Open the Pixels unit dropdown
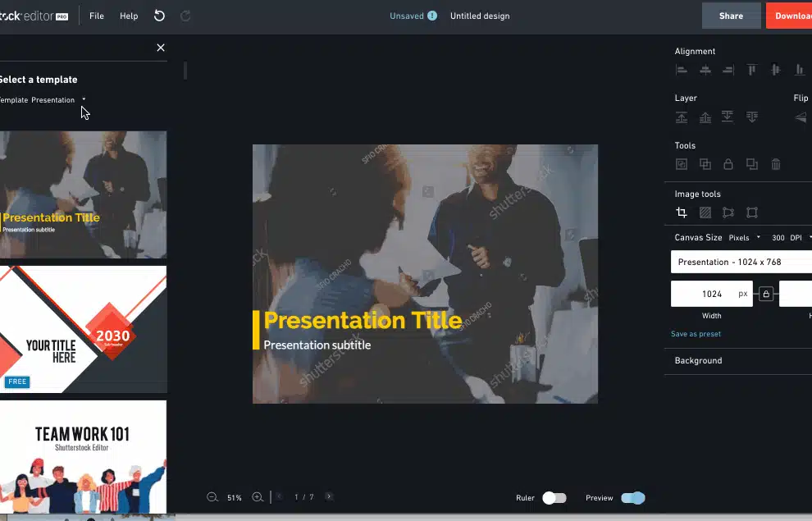812x521 pixels. (x=745, y=238)
